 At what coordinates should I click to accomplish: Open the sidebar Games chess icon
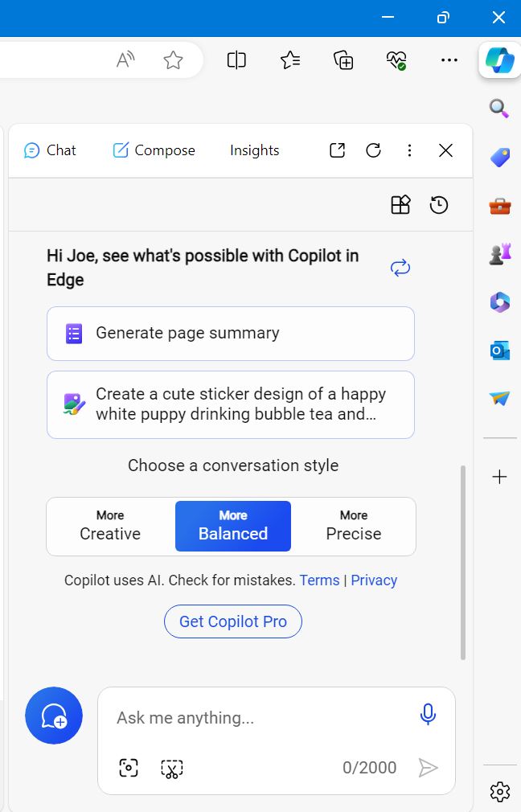tap(500, 254)
